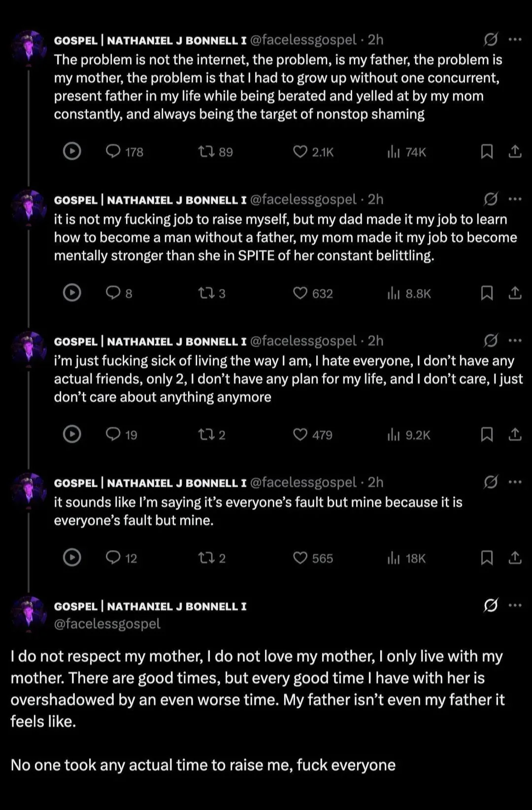The width and height of the screenshot is (532, 810).
Task: Open more options on the second tweet
Action: click(x=515, y=199)
